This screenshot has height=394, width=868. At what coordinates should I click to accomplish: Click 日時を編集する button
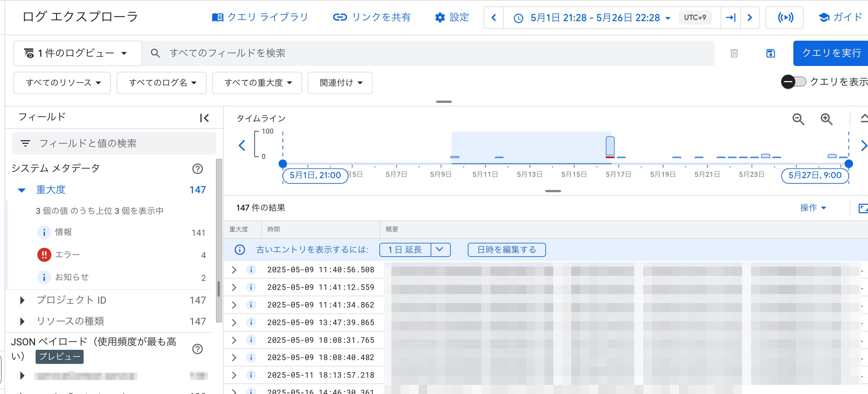(507, 250)
